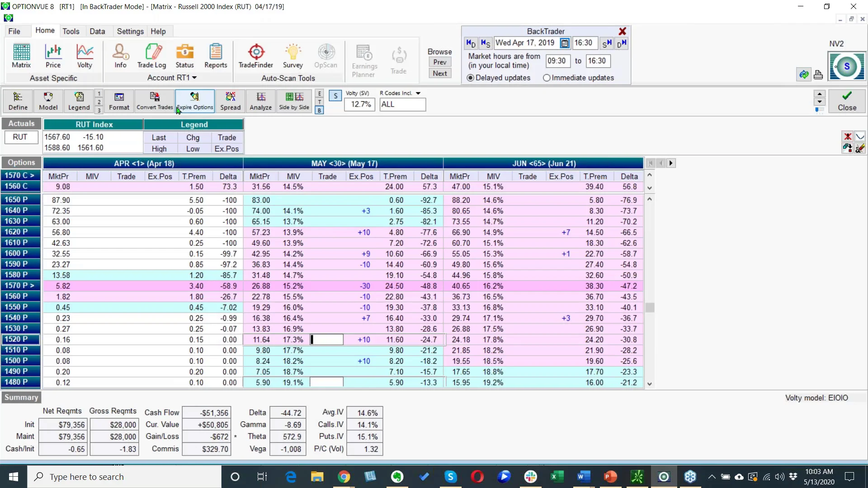This screenshot has height=488, width=868.
Task: Click the Browse Next button
Action: [440, 73]
